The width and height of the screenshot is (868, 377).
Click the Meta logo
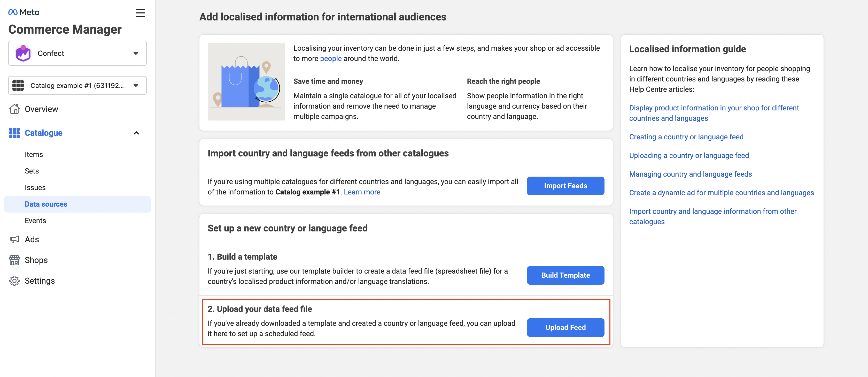coord(24,12)
